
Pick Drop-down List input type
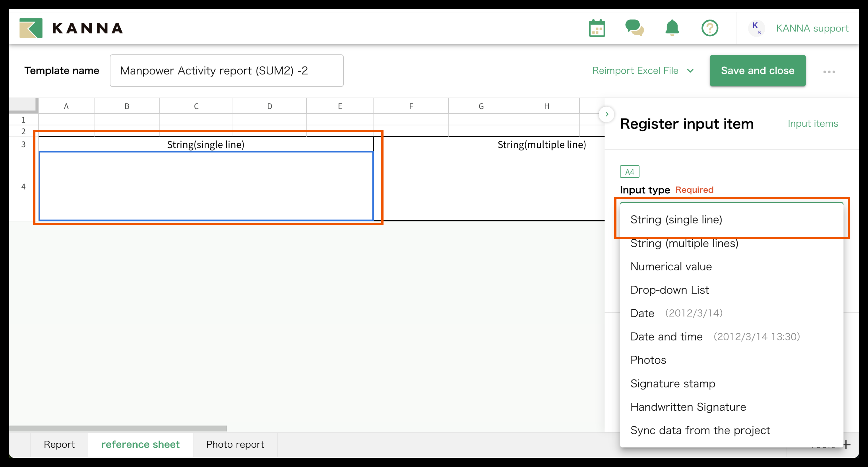tap(670, 290)
